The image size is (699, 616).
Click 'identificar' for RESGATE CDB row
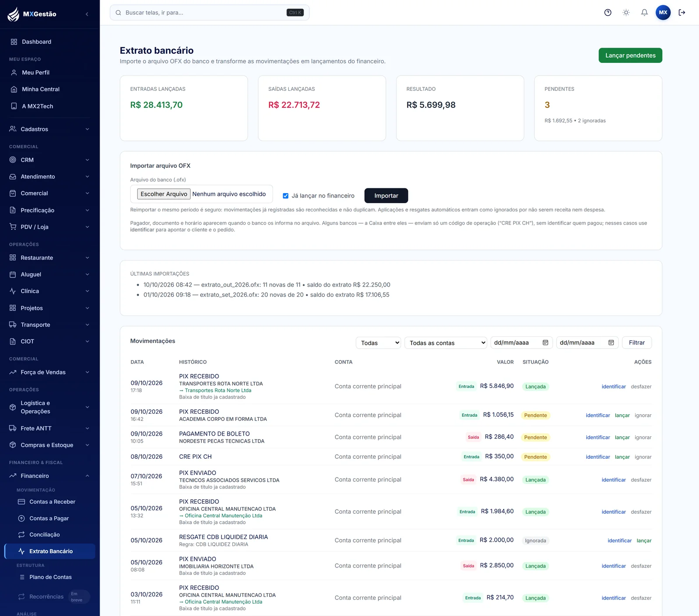coord(619,540)
